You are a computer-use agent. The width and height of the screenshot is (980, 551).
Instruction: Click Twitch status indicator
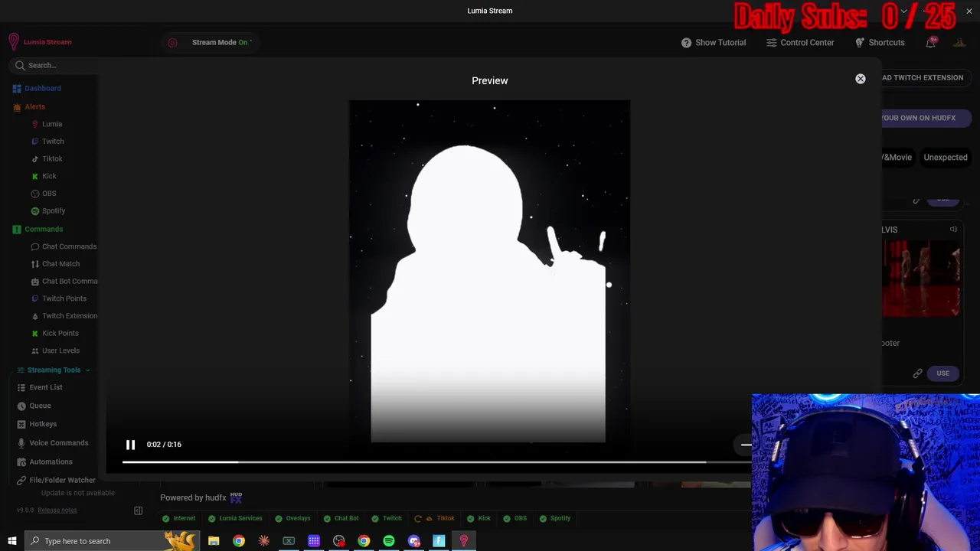[x=386, y=519]
